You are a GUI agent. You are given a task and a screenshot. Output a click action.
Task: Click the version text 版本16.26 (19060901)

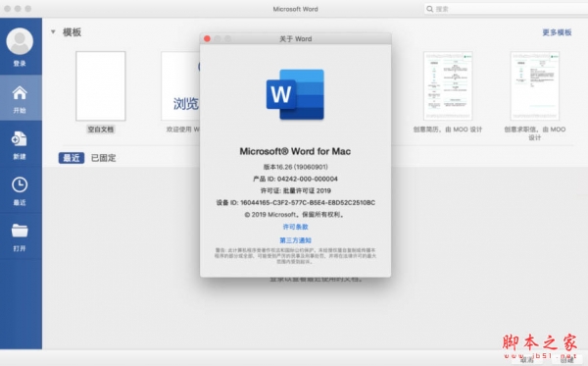(296, 167)
